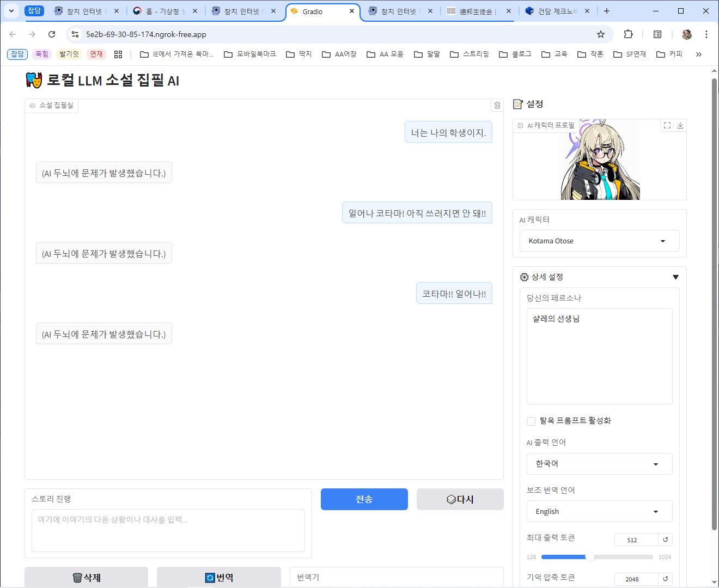
Task: Reload the page
Action: (52, 34)
